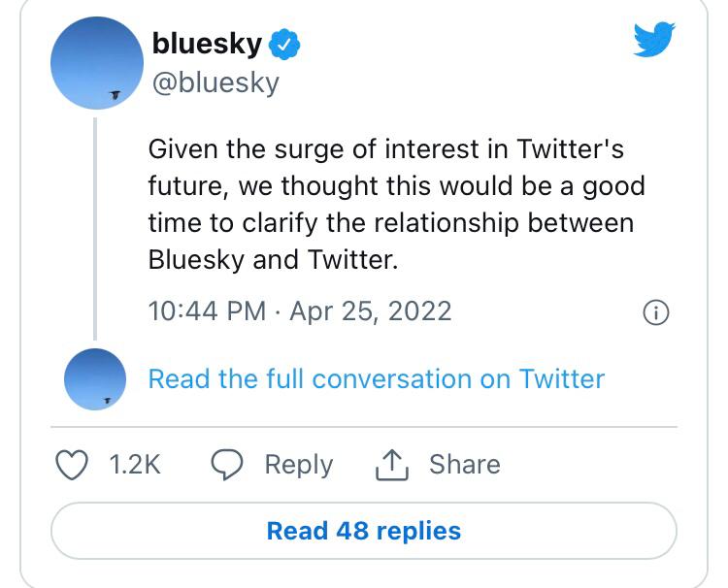Viewport: 728px width, 588px height.
Task: Click the horizontal divider above actions
Action: click(x=363, y=427)
